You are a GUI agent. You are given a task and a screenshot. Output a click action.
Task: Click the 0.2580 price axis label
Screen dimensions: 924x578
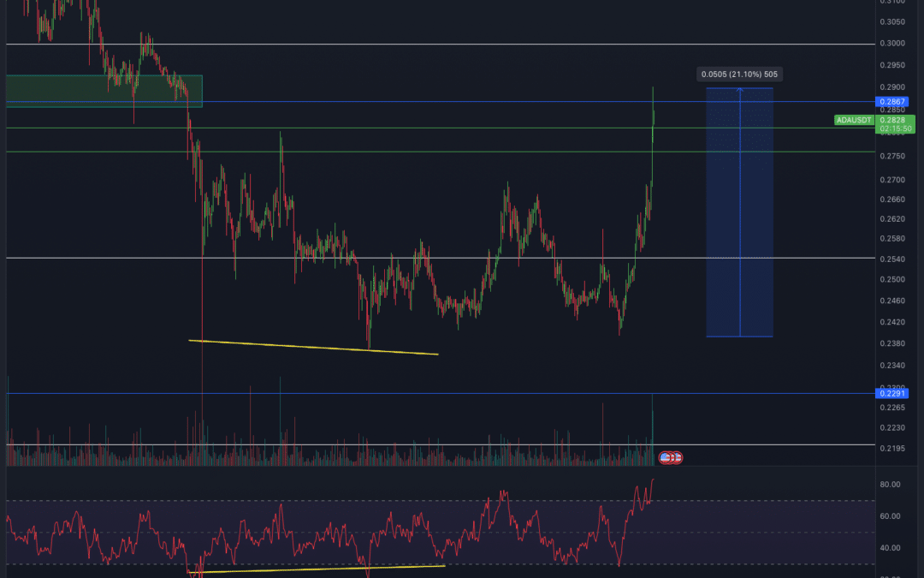click(892, 239)
